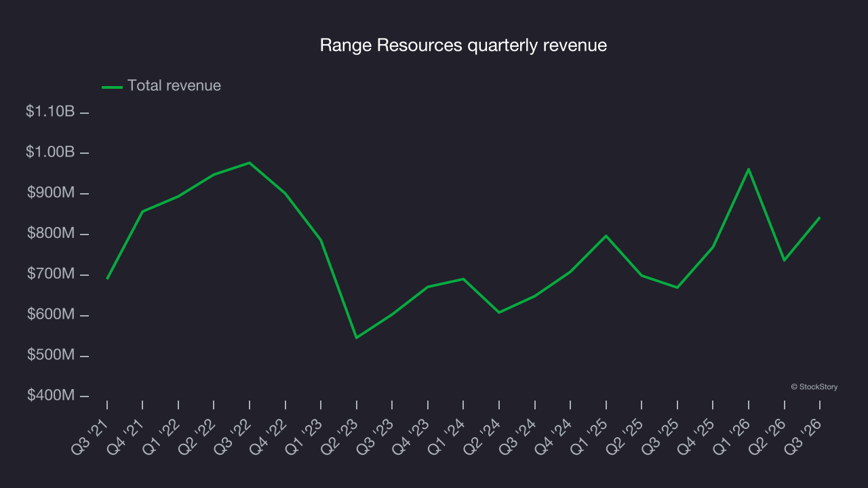Click the Q1 '25 local peak on line
Screen dimensions: 868x488
[x=606, y=236]
